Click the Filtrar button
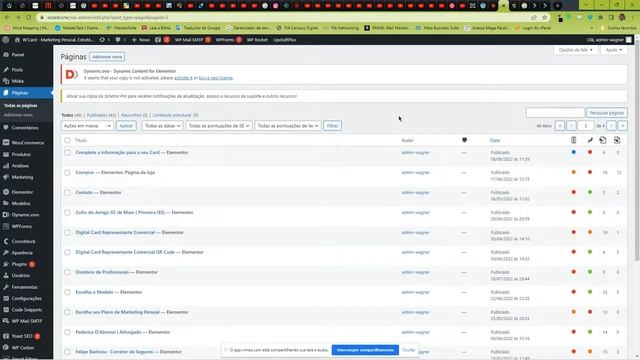This screenshot has height=360, width=640. tap(332, 126)
